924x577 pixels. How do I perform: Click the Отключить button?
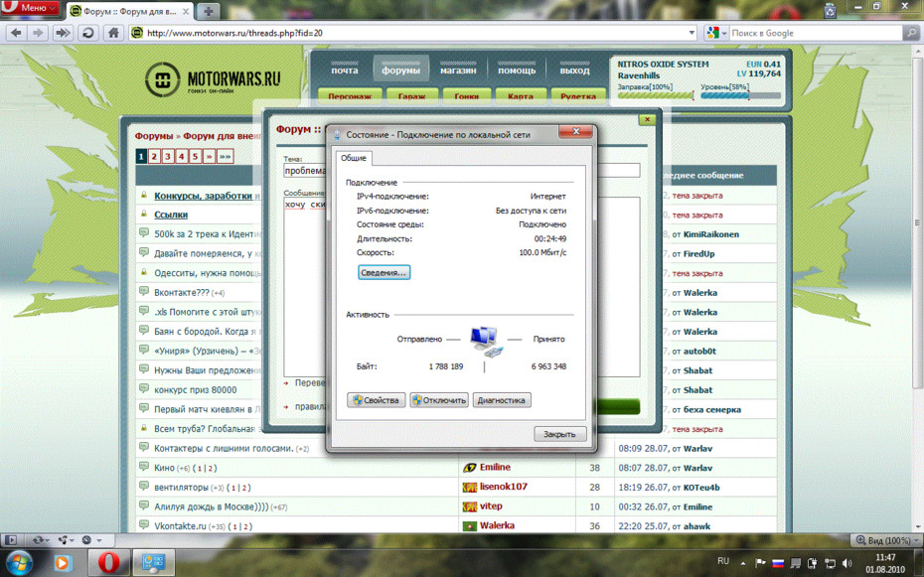click(439, 400)
